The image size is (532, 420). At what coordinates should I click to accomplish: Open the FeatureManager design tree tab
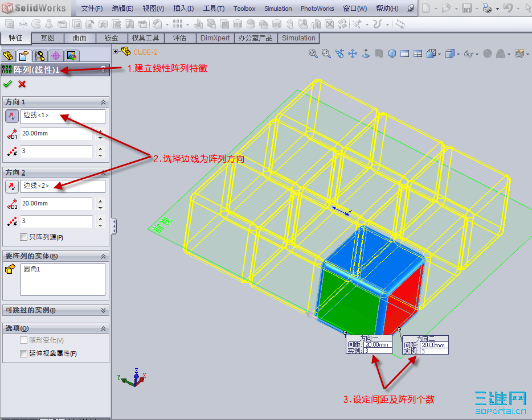(8, 56)
